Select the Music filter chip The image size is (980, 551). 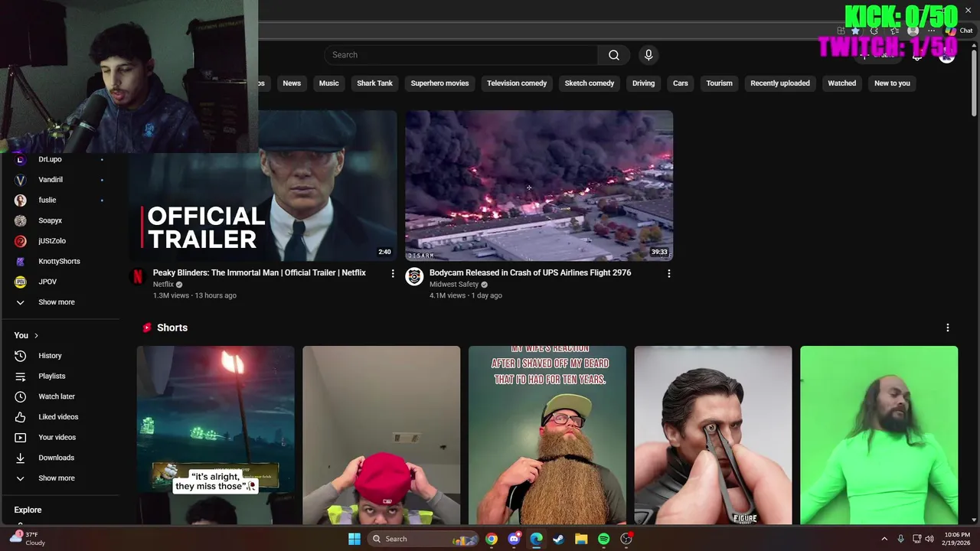click(328, 83)
